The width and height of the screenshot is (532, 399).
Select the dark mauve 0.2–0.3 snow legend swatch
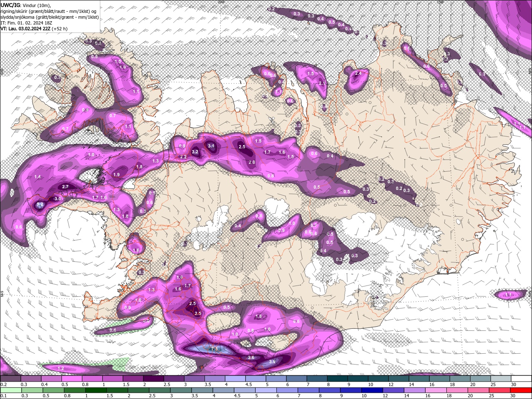coord(10,379)
